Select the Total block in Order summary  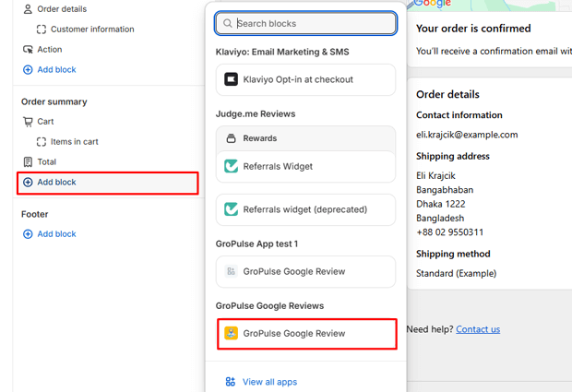(x=46, y=162)
